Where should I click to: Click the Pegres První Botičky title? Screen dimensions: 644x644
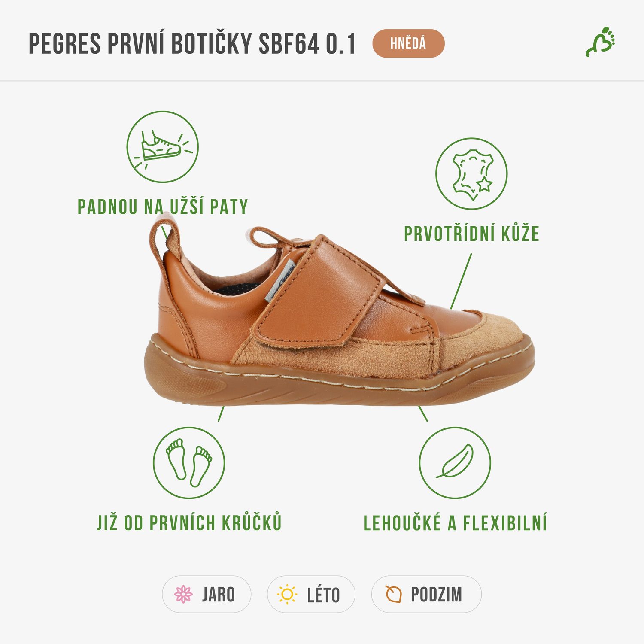point(192,44)
